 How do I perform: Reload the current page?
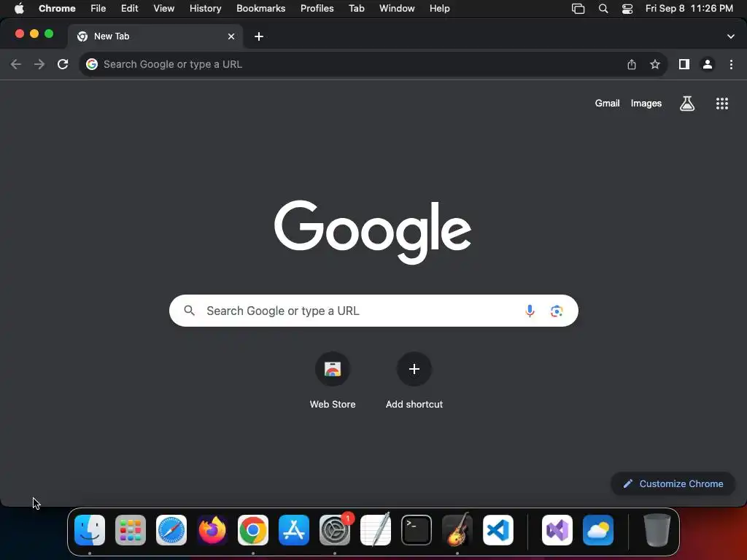63,64
